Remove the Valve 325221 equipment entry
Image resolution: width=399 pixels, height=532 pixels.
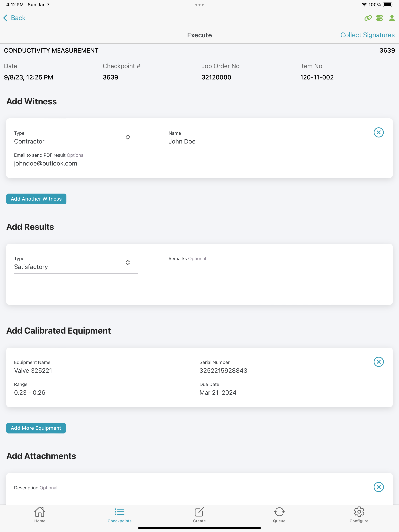click(378, 362)
